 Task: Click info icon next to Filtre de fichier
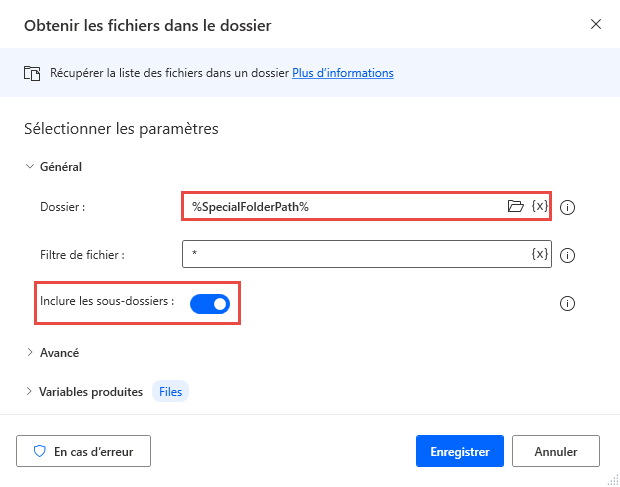click(568, 255)
